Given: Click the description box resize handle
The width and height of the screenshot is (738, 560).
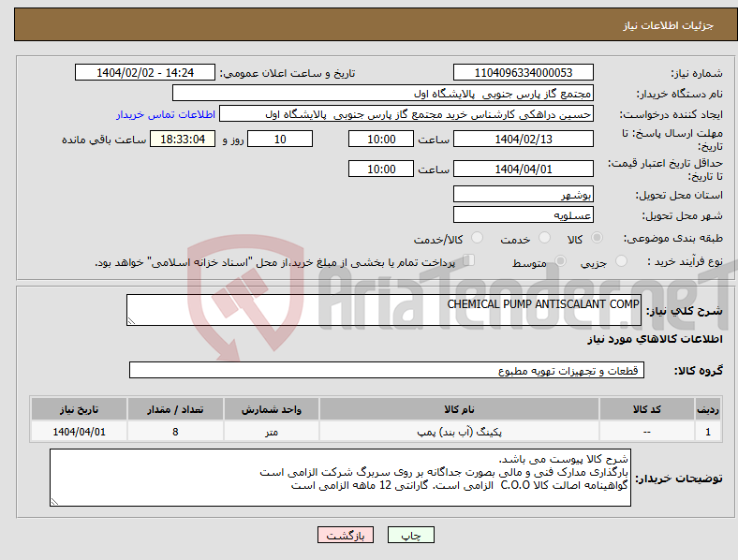Looking at the screenshot, I should 131,321.
